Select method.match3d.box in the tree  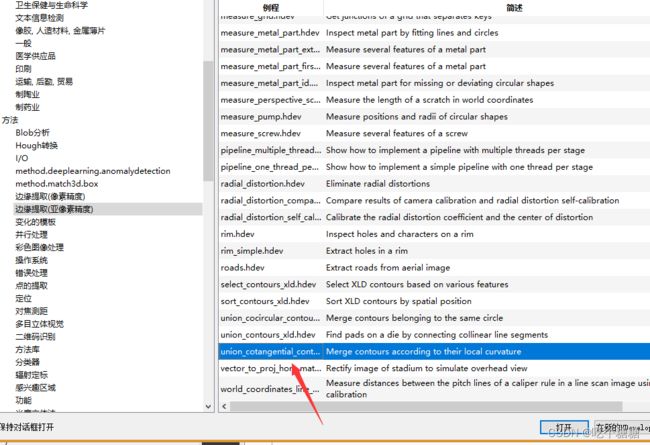click(57, 183)
